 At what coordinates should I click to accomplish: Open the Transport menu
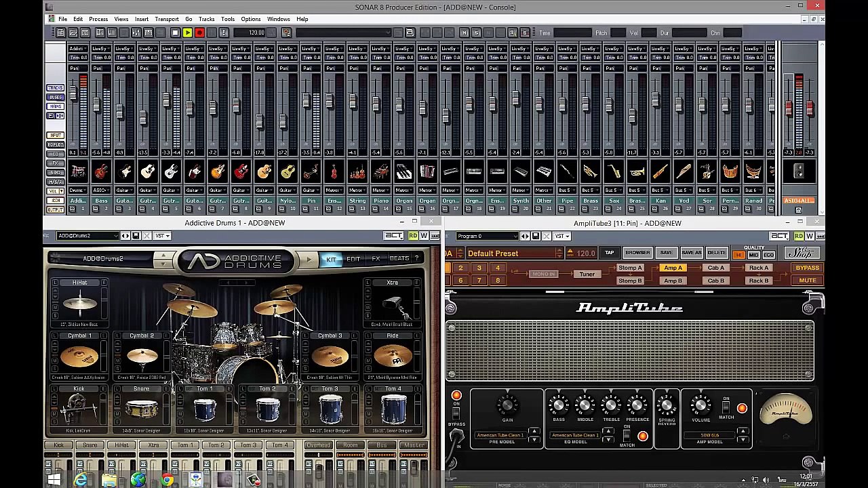pos(166,19)
